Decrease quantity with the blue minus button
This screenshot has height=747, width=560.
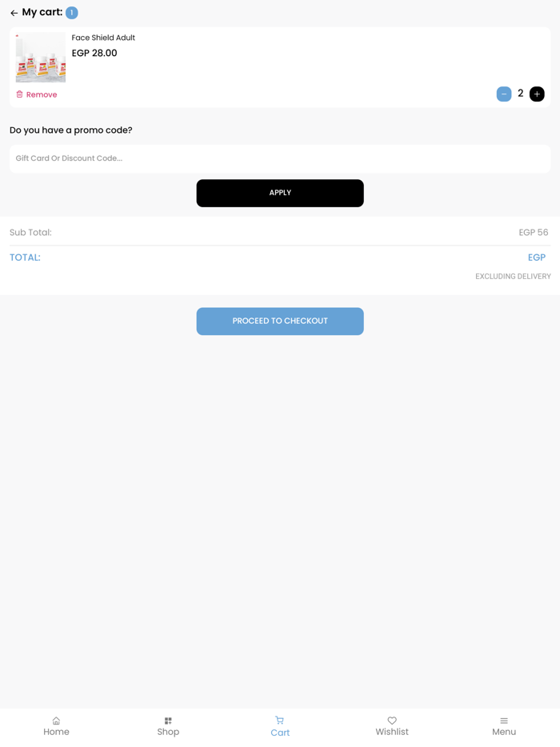click(504, 94)
